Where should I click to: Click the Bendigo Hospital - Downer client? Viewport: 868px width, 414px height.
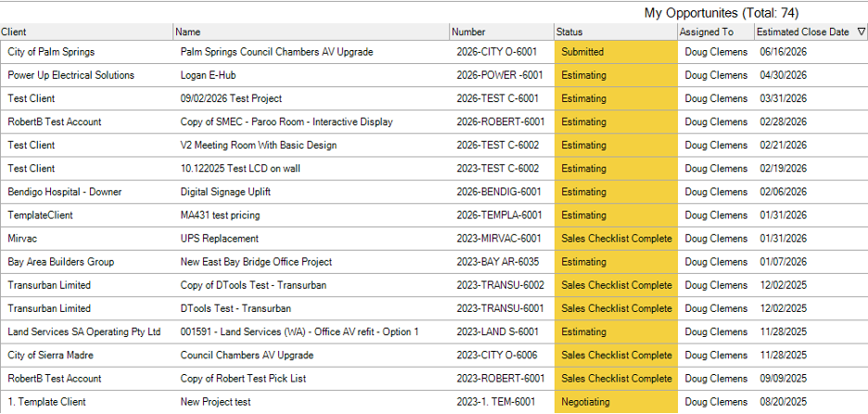[x=65, y=192]
